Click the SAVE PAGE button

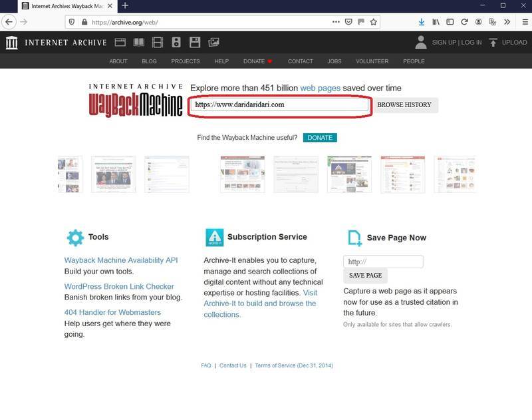365,276
